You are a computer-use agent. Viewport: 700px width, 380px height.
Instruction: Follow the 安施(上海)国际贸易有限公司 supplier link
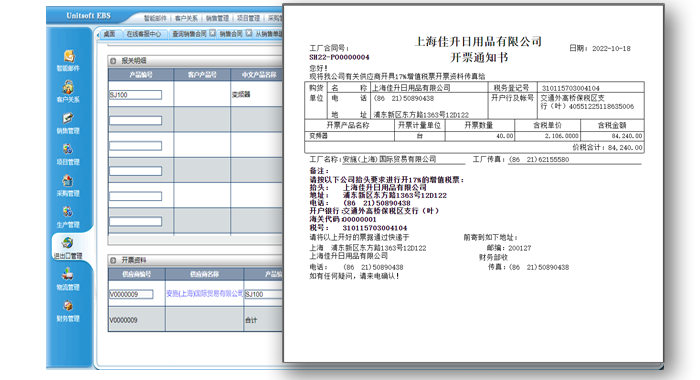(204, 293)
